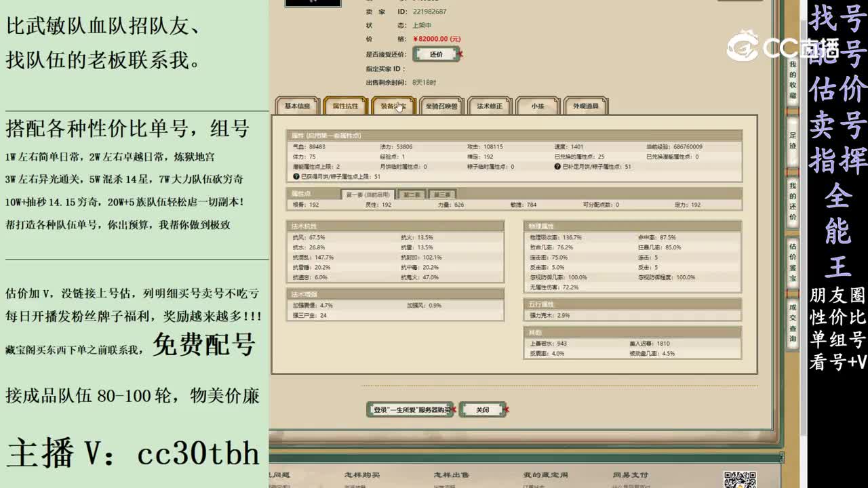Click the 免费配号 overlay text

pos(203,345)
